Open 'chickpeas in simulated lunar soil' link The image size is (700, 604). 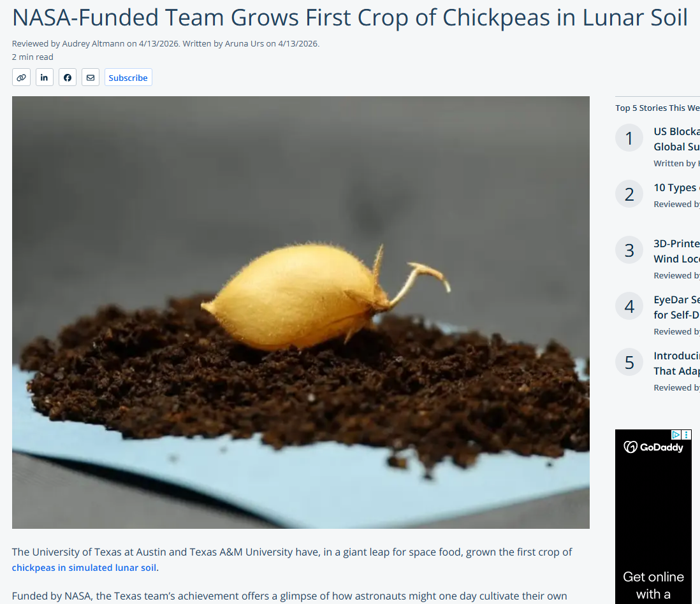tap(84, 568)
